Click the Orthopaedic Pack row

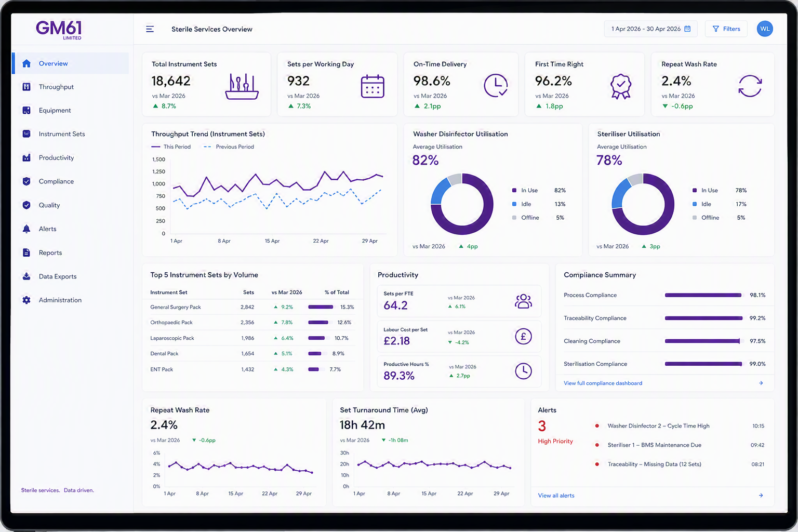click(x=252, y=323)
